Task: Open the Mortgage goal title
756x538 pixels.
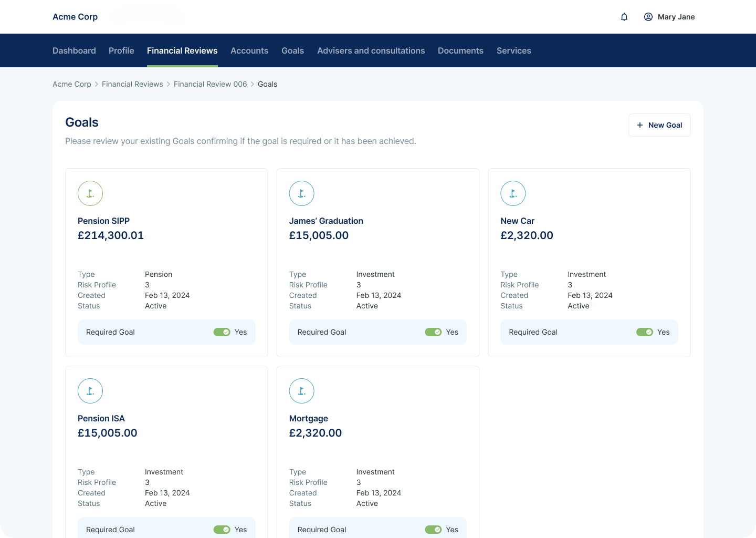Action: [309, 418]
